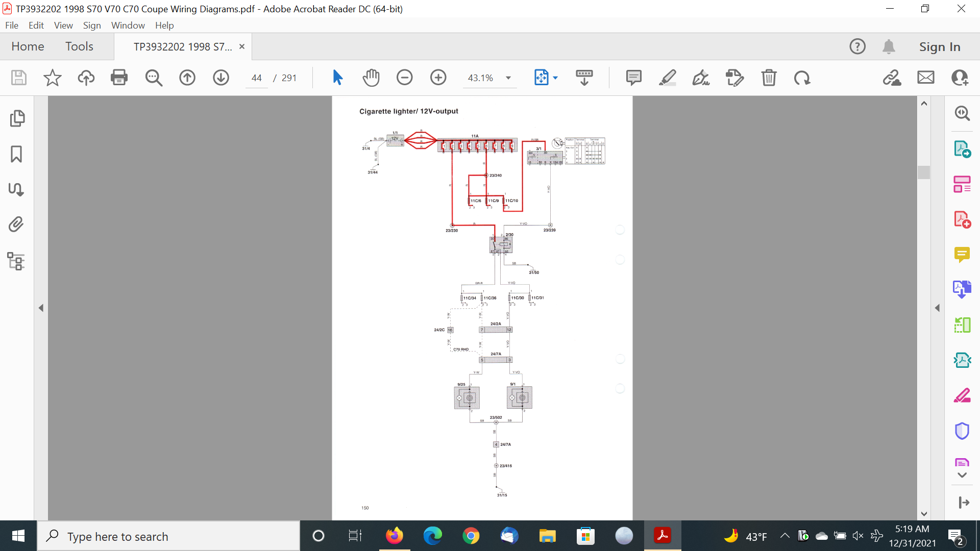Toggle the Selection arrow tool

(x=337, y=78)
